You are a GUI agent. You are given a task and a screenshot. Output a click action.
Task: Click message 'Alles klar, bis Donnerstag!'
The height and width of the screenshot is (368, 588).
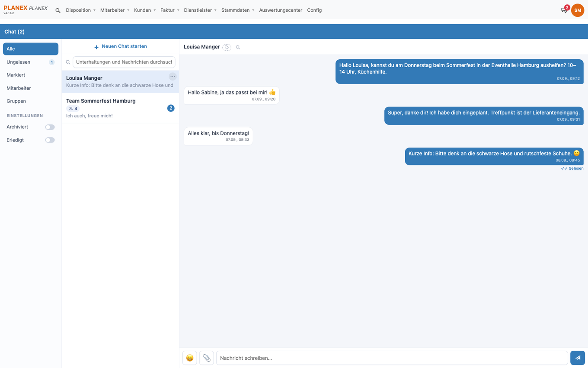click(x=218, y=136)
